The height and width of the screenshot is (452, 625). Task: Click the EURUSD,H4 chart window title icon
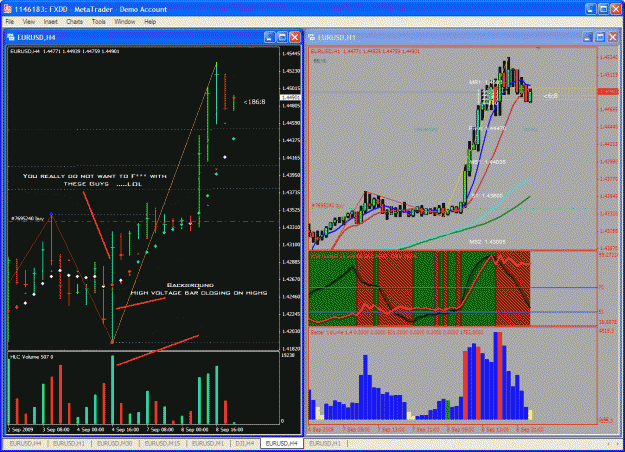[11, 37]
